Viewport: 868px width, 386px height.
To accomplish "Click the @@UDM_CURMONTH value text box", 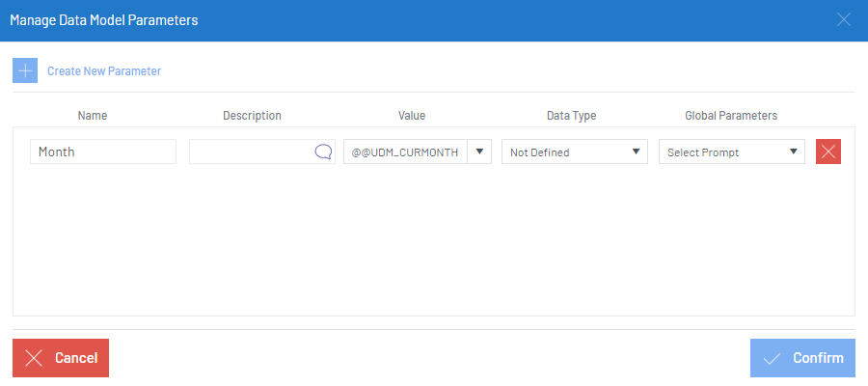I will point(404,152).
